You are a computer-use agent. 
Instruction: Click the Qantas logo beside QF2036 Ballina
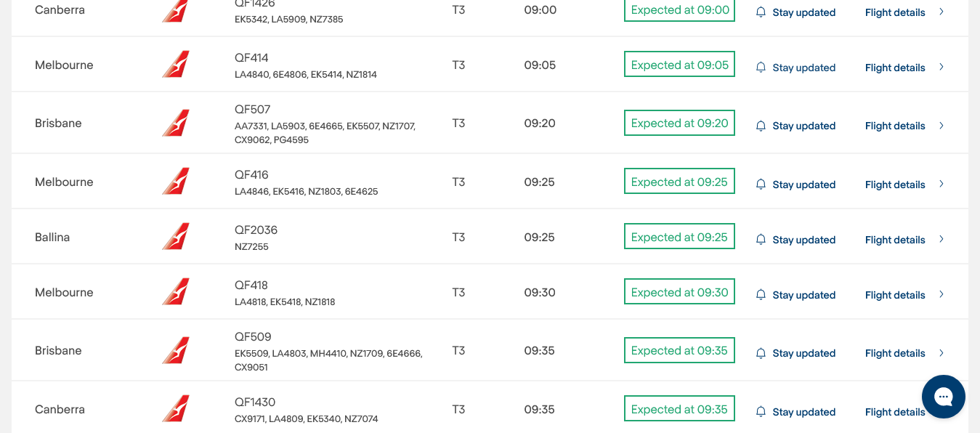click(x=176, y=237)
